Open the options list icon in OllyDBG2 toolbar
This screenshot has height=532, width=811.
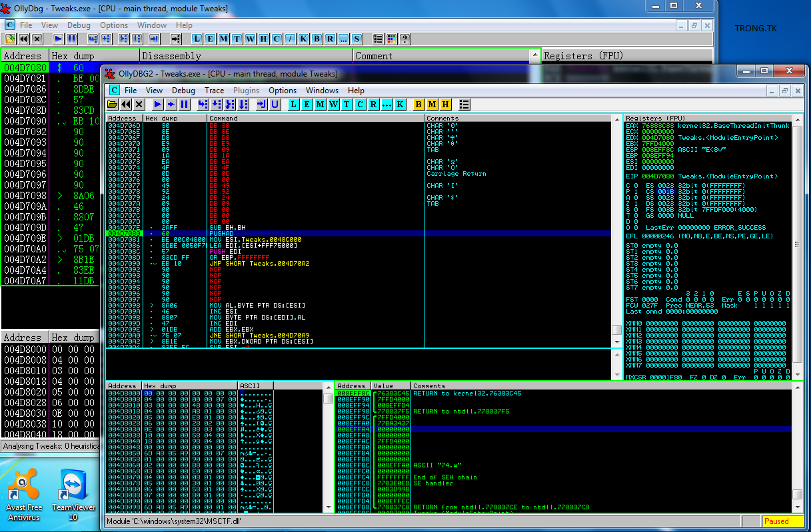tap(464, 105)
